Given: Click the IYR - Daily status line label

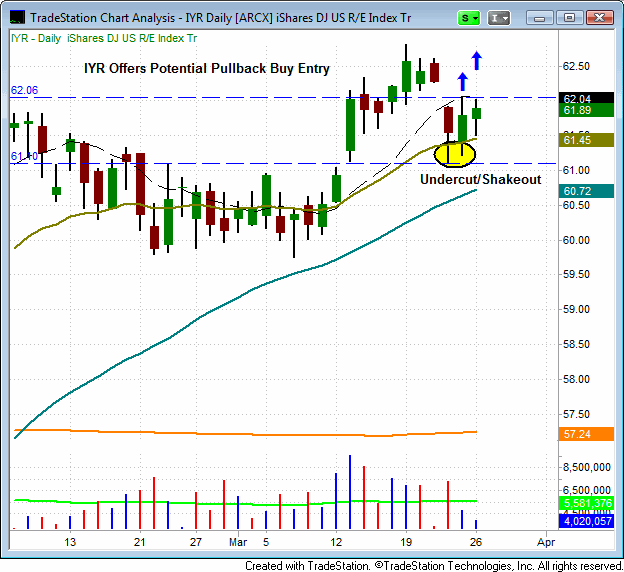Looking at the screenshot, I should click(x=30, y=37).
